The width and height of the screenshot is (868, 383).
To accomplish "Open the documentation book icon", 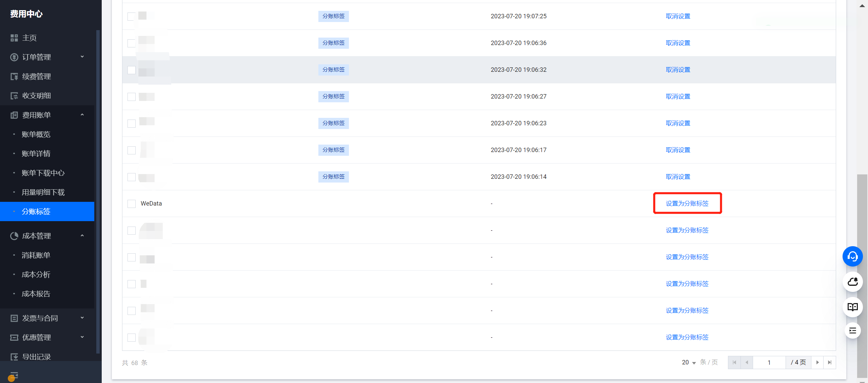I will (852, 307).
